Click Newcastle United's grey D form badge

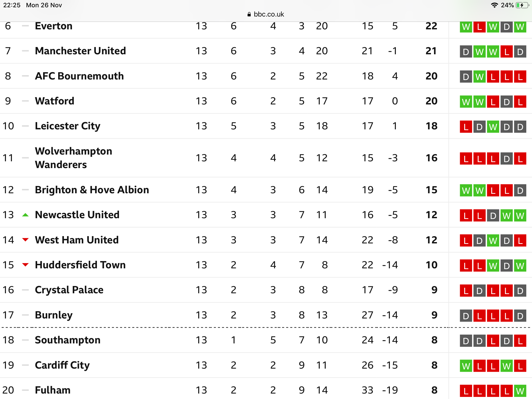click(493, 216)
